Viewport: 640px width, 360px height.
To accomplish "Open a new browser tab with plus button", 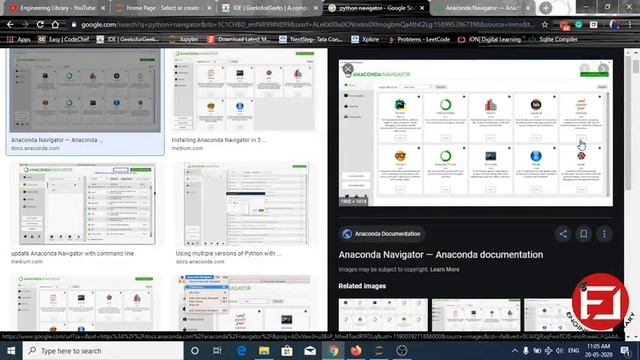I will click(x=545, y=8).
